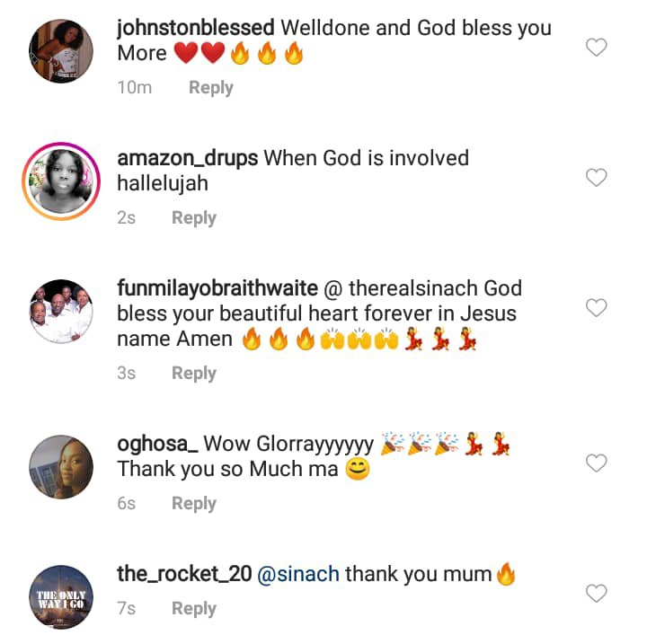
Task: Like the_rocket_20's comment
Action: [597, 593]
